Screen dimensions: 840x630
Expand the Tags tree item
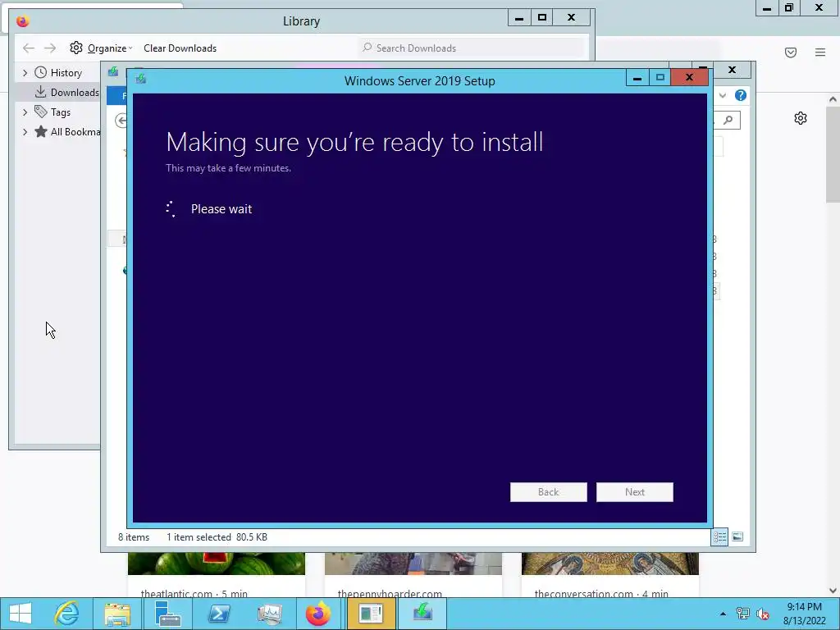point(25,112)
